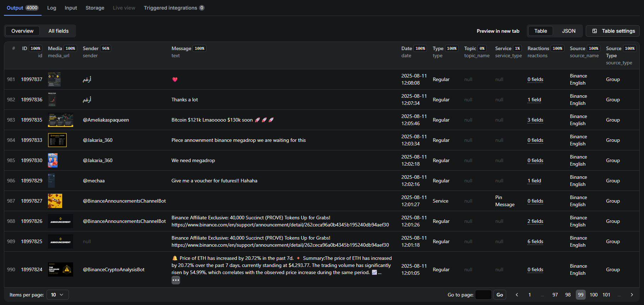644x305 pixels.
Task: Open '2 fields' reactions link
Action: coord(535,221)
